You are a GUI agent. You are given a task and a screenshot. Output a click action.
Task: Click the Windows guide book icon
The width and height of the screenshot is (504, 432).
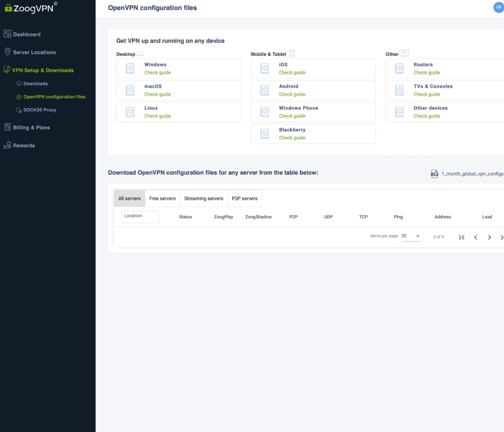(x=130, y=68)
